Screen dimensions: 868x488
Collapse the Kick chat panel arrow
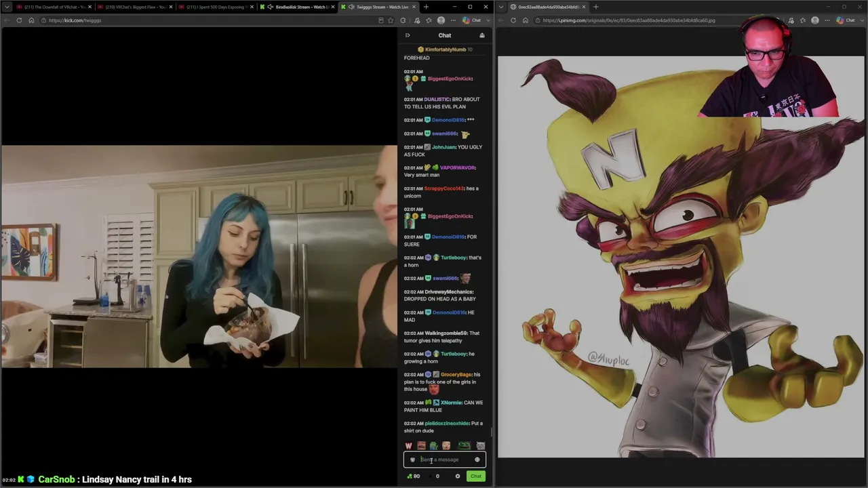pos(408,35)
